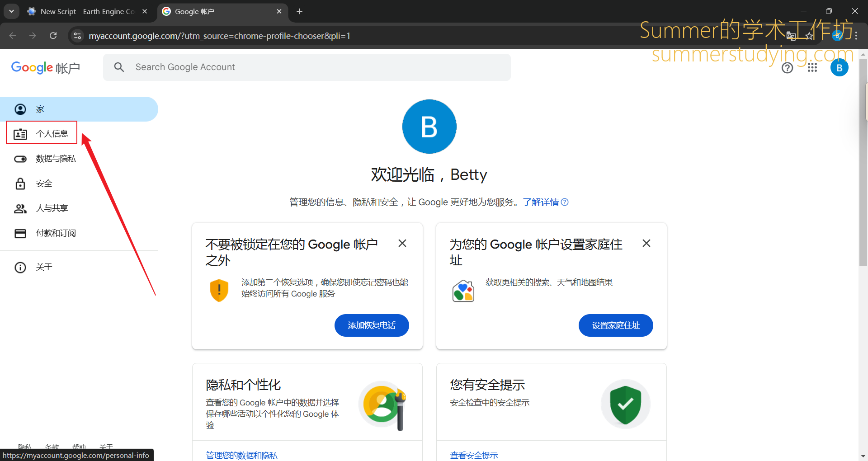
Task: Dismiss the home address card
Action: [x=646, y=243]
